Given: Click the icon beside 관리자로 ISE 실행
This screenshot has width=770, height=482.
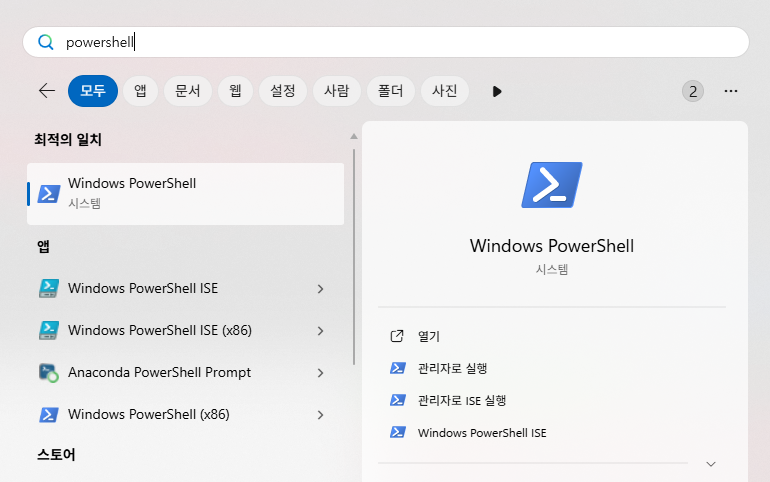Looking at the screenshot, I should 398,401.
